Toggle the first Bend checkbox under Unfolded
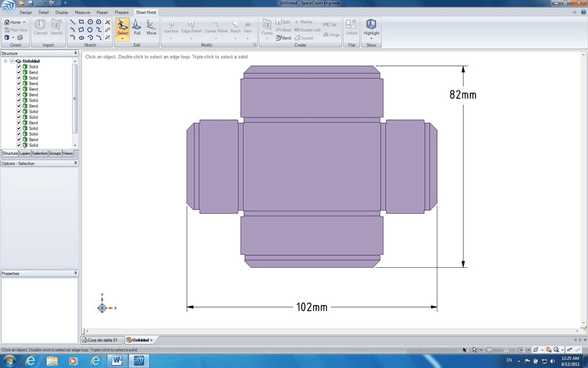 tap(19, 72)
